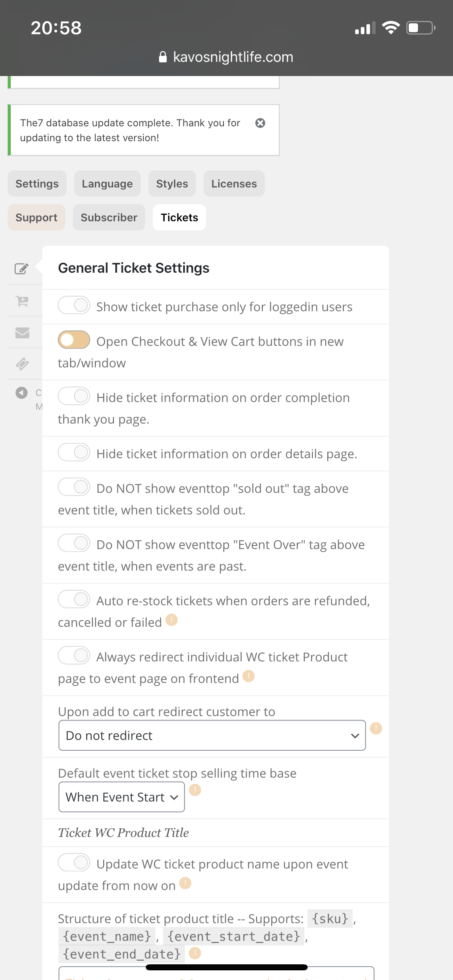The height and width of the screenshot is (980, 453).
Task: Open the pencil edit sidebar icon
Action: (22, 268)
